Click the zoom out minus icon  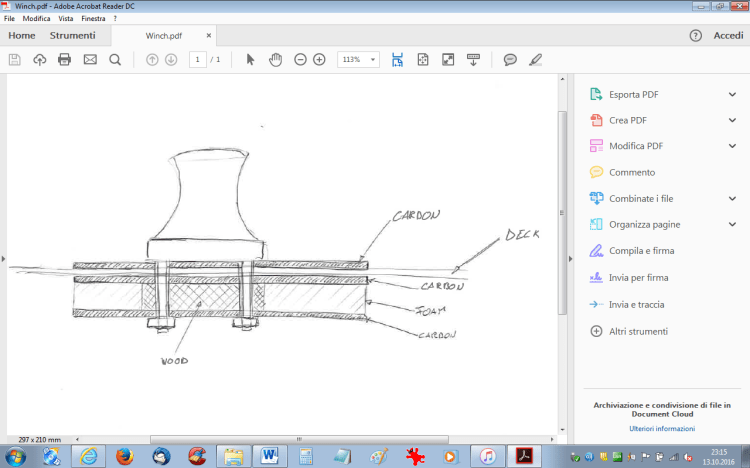[300, 60]
